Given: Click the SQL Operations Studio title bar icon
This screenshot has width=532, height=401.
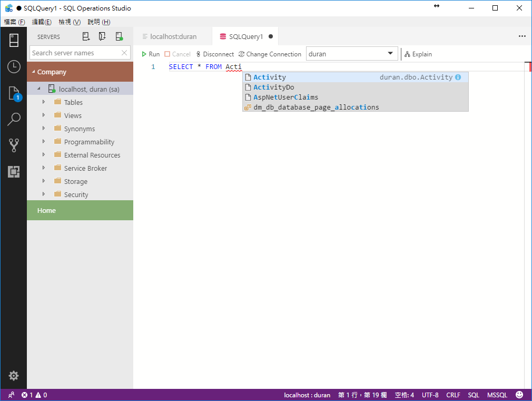Looking at the screenshot, I should pyautogui.click(x=9, y=8).
